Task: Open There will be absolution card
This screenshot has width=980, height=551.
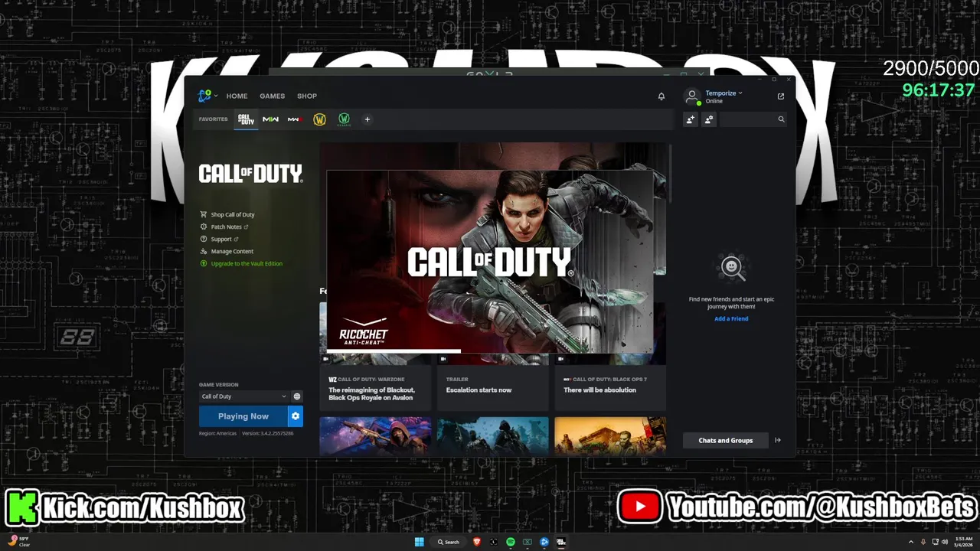Action: tap(610, 389)
